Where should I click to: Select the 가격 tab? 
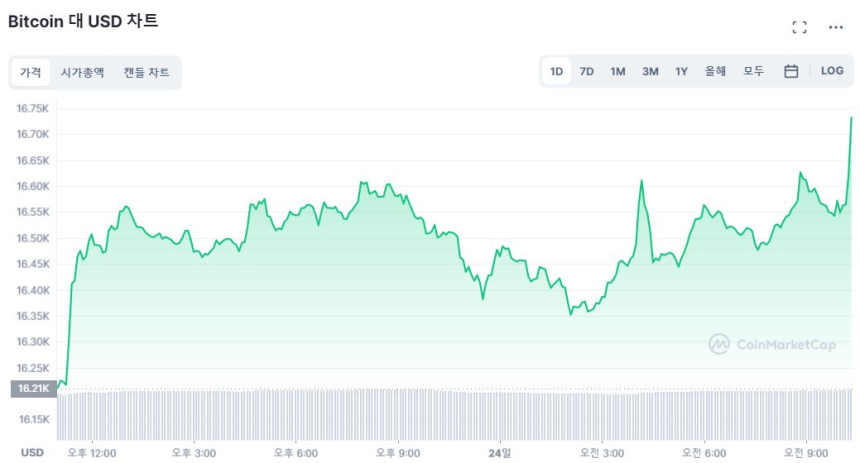[x=31, y=72]
